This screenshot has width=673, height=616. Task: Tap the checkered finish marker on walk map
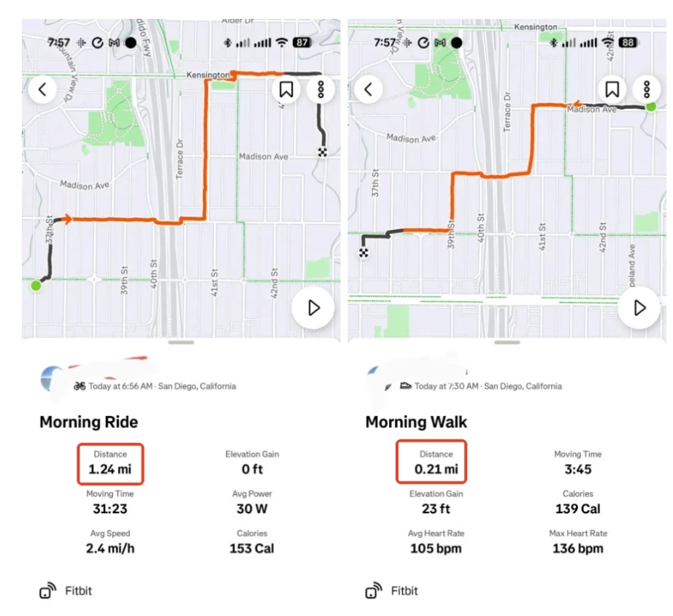click(363, 253)
